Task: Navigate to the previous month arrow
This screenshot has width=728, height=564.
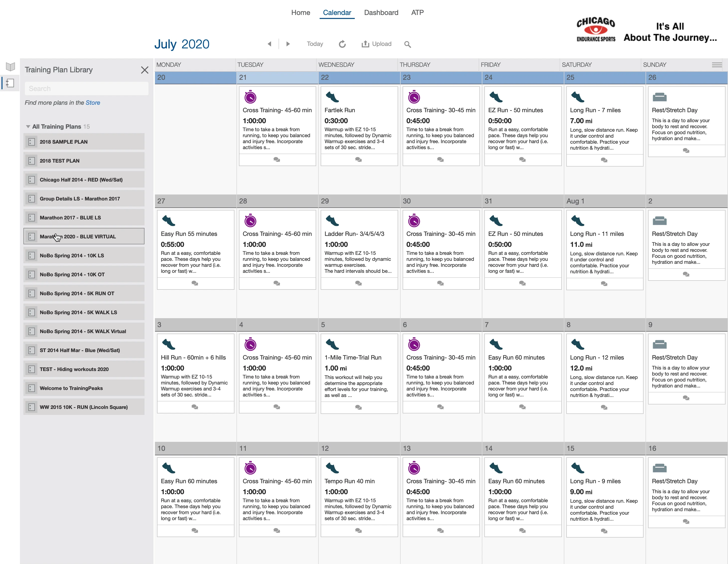Action: [270, 44]
